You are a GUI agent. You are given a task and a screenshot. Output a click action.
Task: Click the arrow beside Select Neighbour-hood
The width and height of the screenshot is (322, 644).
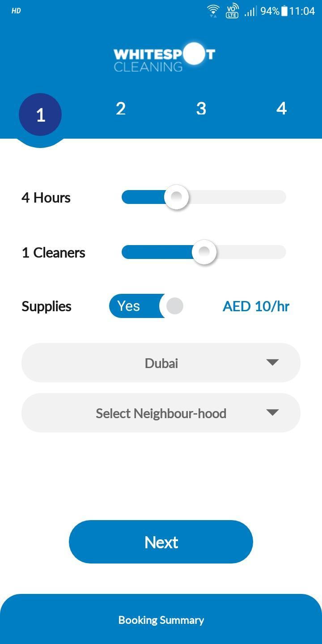point(272,412)
